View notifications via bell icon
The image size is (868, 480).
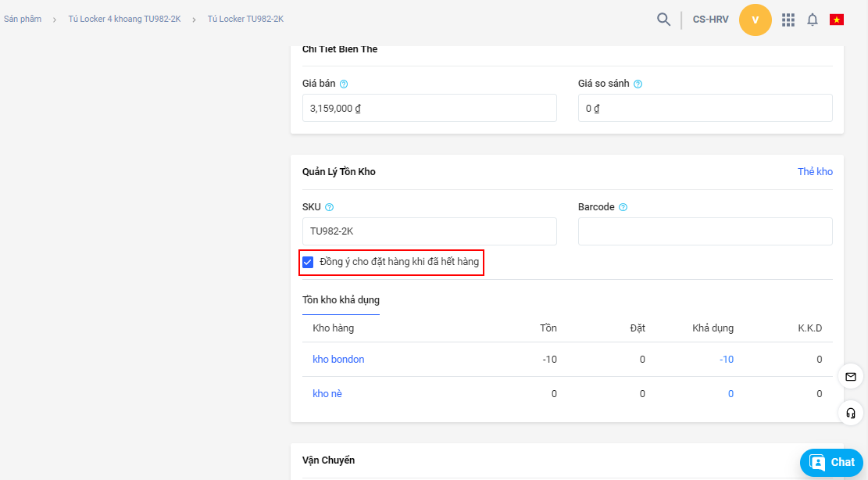click(813, 20)
